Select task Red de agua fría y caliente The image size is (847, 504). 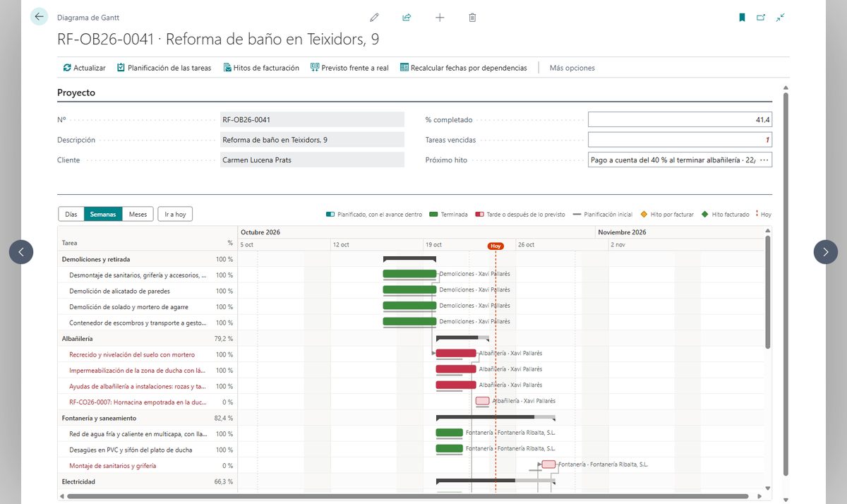[x=147, y=434]
